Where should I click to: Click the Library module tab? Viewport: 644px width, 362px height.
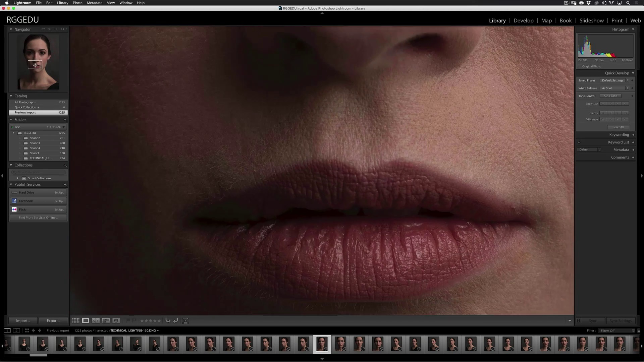497,20
